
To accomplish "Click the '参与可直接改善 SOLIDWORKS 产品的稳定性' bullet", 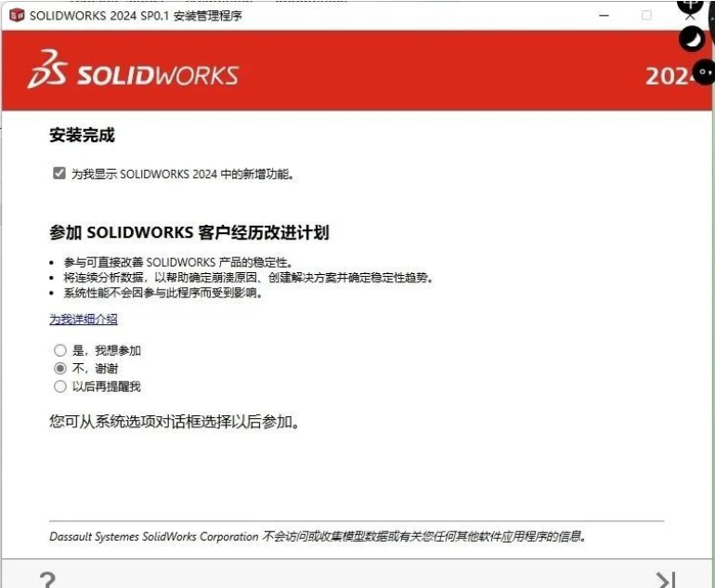I will (178, 262).
